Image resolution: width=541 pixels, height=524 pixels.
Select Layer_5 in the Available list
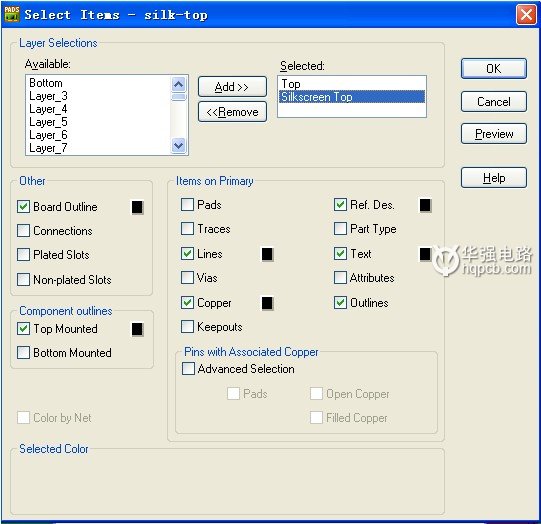[x=48, y=122]
